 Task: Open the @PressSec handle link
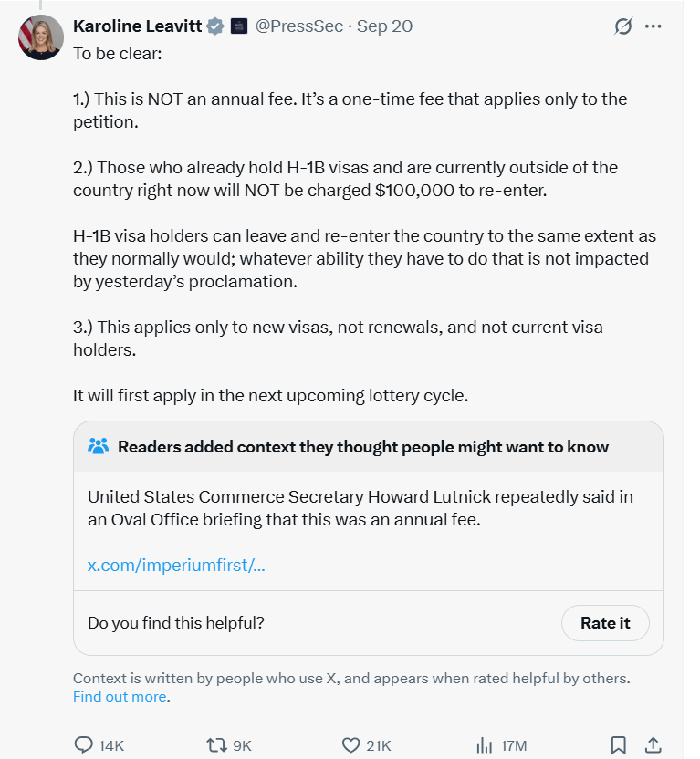[x=298, y=26]
